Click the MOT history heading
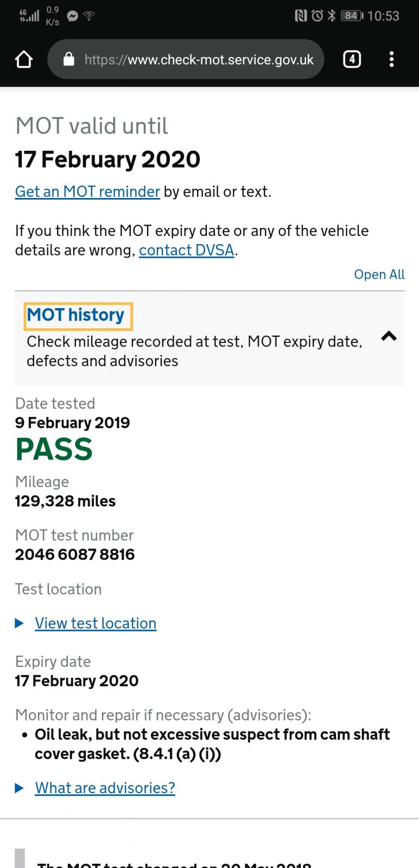 [75, 315]
